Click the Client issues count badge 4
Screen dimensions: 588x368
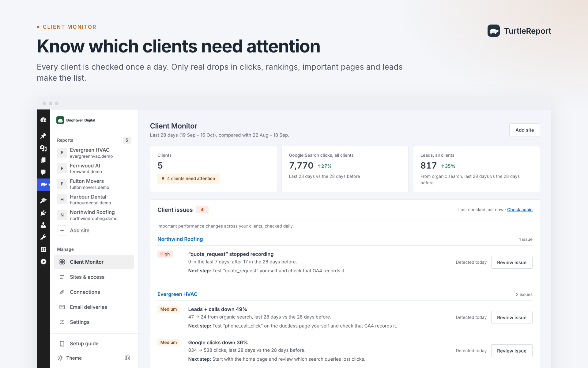(x=202, y=210)
